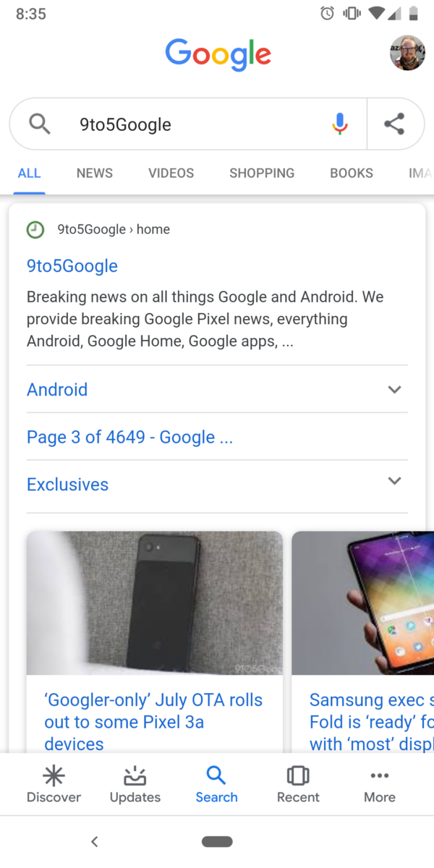Open the Recent pages icon
The height and width of the screenshot is (868, 434).
pyautogui.click(x=298, y=776)
